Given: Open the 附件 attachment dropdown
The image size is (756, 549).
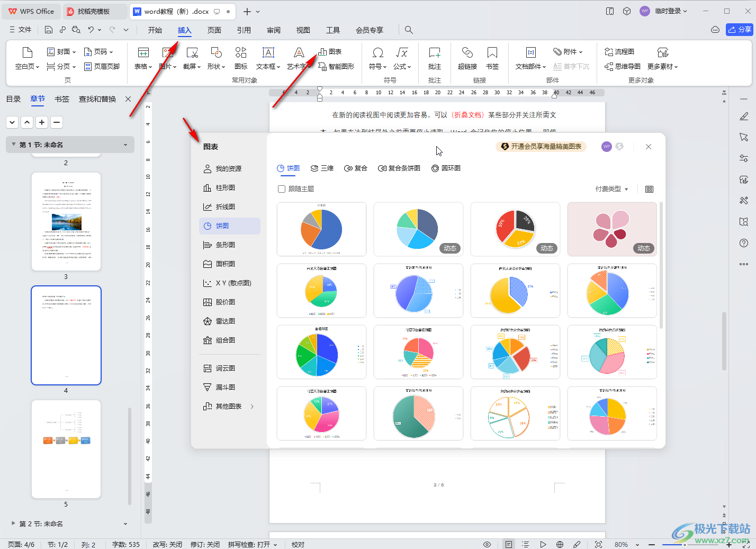Looking at the screenshot, I should (x=568, y=52).
